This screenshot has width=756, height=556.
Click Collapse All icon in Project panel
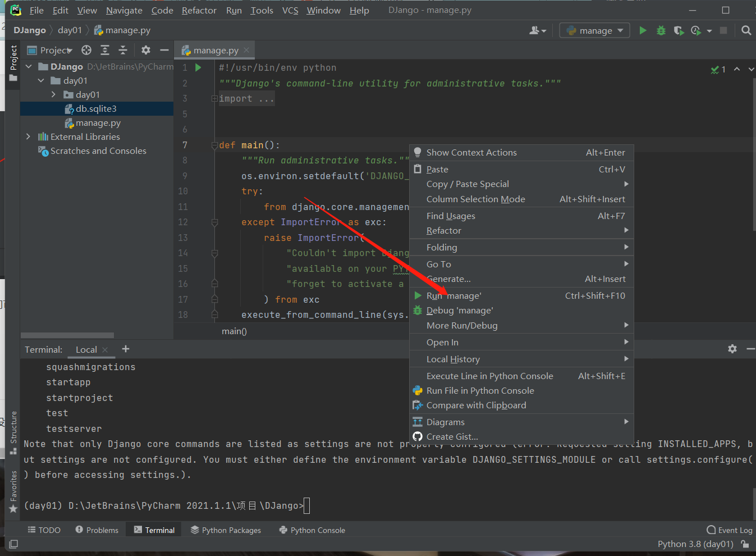[123, 50]
